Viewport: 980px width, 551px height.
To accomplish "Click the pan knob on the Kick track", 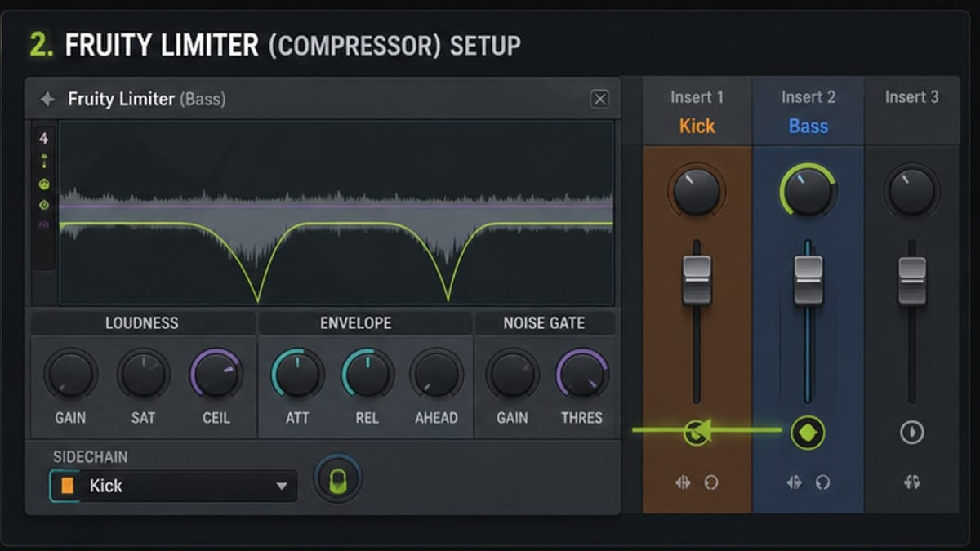I will pyautogui.click(x=697, y=191).
